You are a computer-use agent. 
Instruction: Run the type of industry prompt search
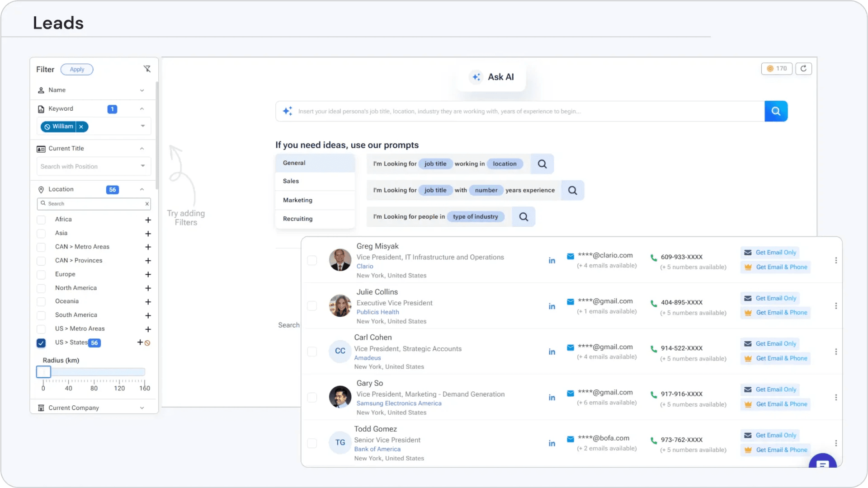click(x=524, y=217)
